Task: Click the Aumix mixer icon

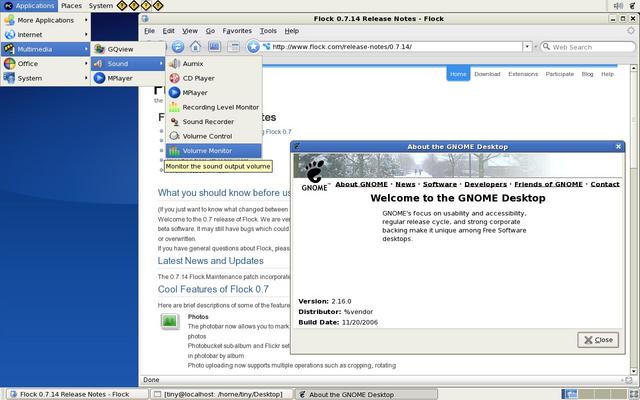Action: pos(174,64)
